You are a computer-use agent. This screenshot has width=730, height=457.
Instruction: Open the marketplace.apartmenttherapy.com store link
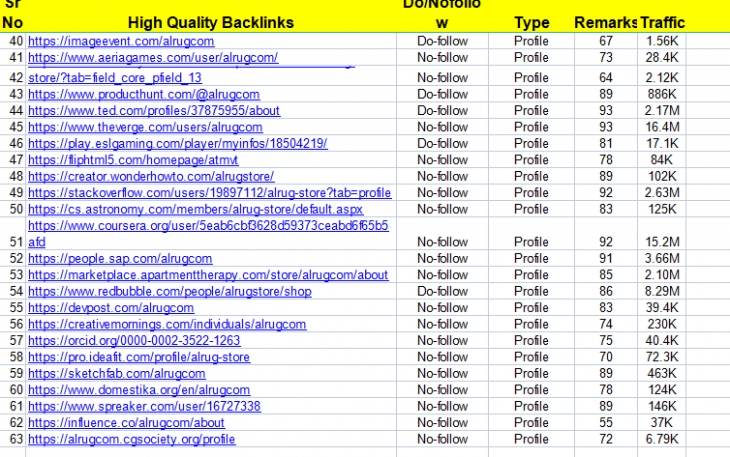[208, 275]
